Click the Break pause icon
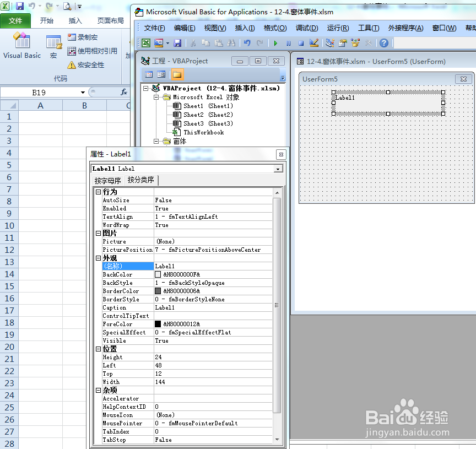Viewport: 476px width, 449px height. click(288, 43)
